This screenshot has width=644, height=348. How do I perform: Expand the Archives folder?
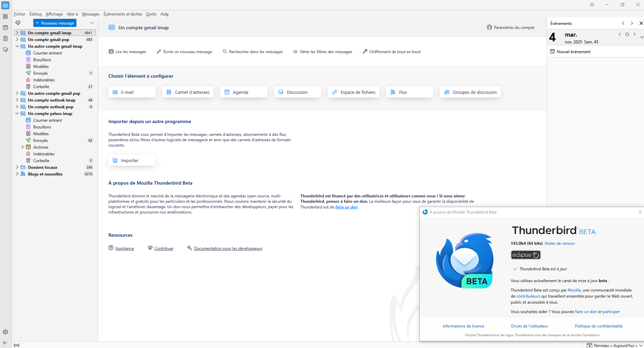pos(23,147)
